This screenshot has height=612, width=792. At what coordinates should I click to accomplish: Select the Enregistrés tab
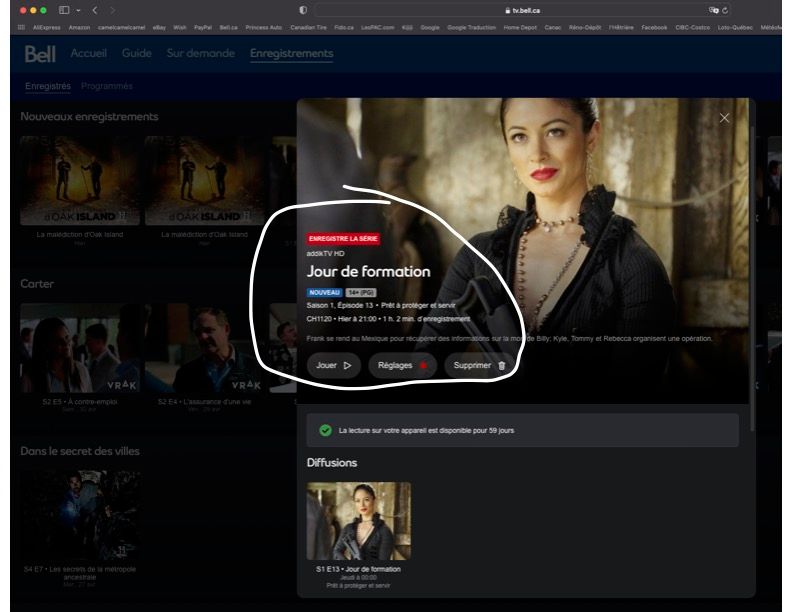point(48,86)
